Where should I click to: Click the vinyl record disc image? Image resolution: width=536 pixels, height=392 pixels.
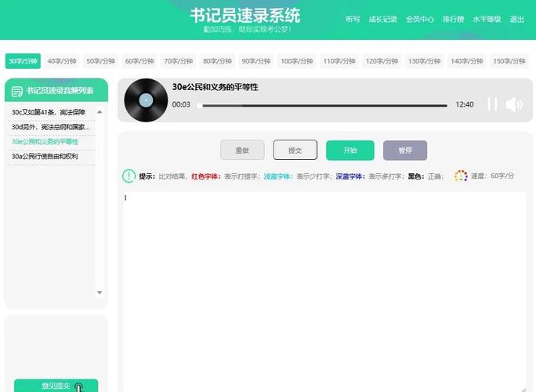(146, 100)
